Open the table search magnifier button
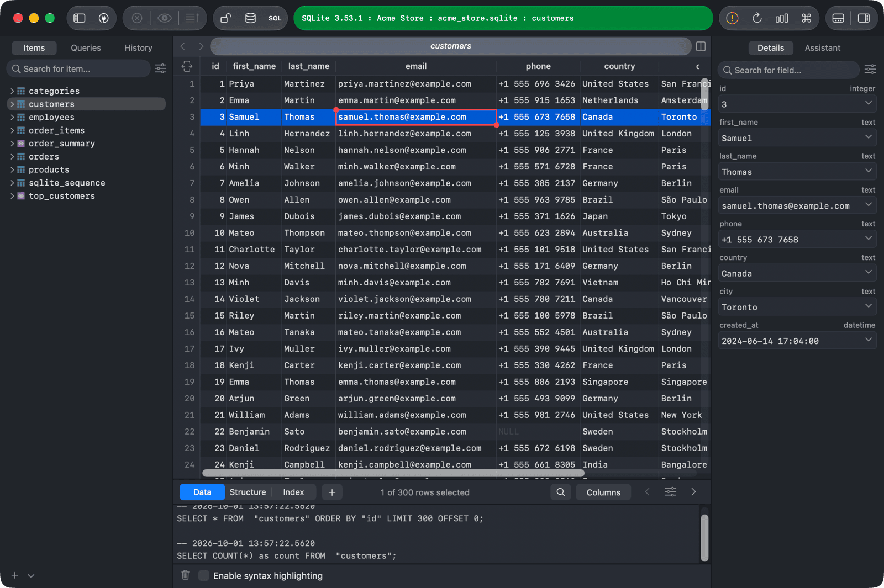884x588 pixels. tap(561, 492)
